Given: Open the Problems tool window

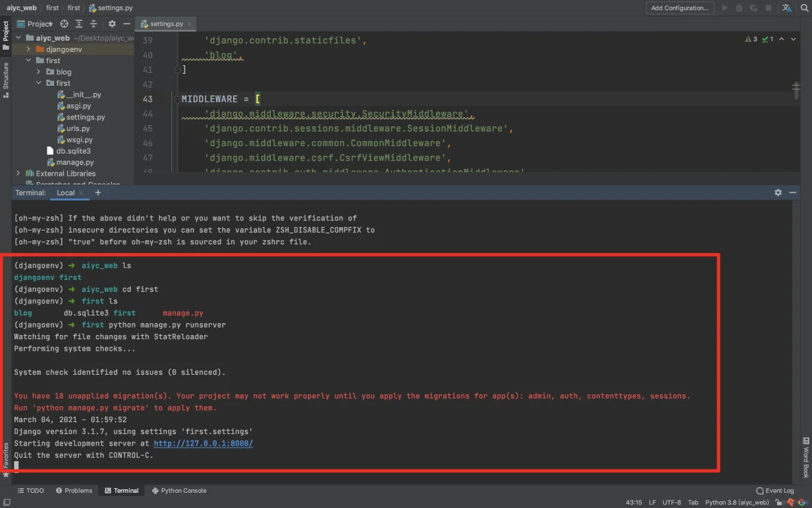Looking at the screenshot, I should tap(74, 490).
